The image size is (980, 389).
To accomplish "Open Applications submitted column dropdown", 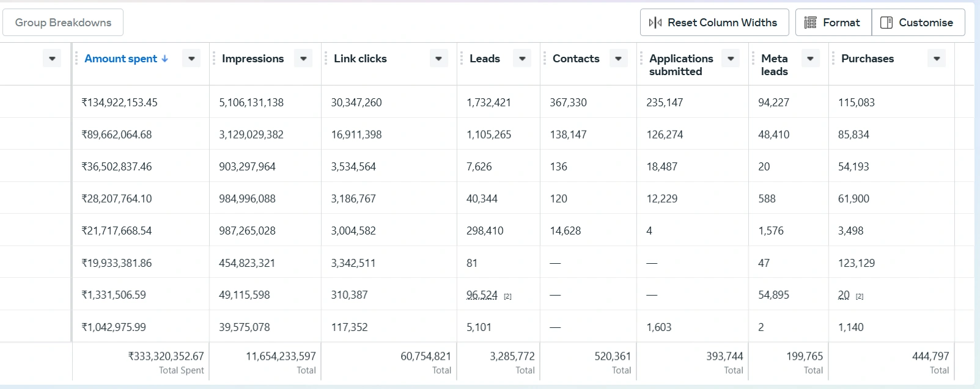I will tap(731, 59).
